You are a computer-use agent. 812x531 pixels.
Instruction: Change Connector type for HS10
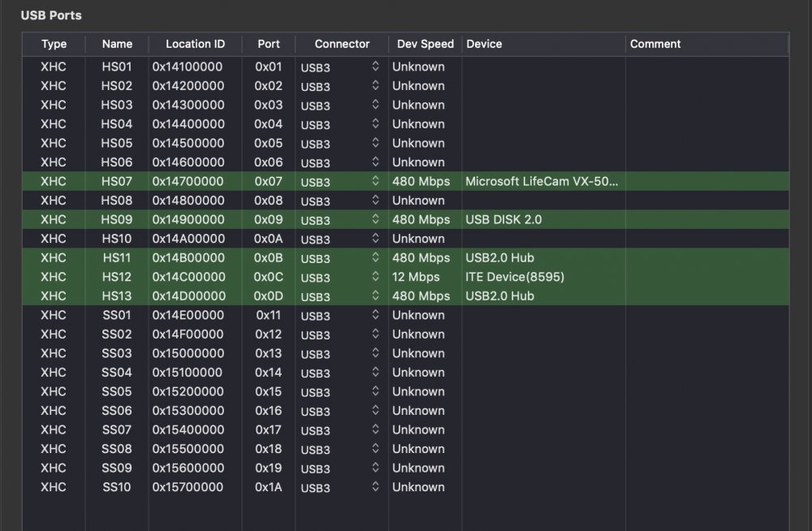click(341, 240)
